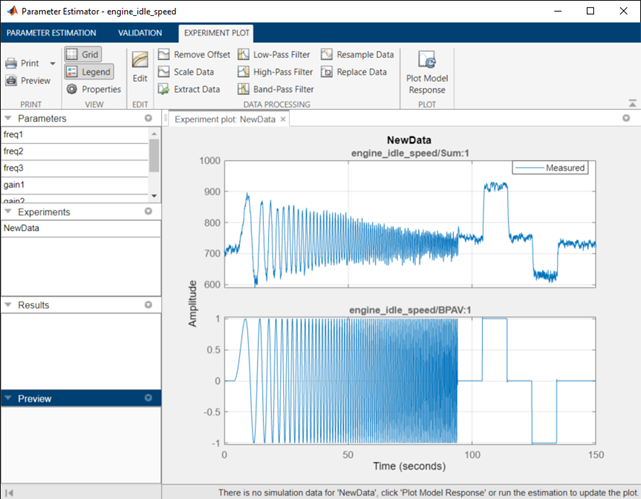Click the Replace Data icon
Screen dimensions: 641x499
click(327, 72)
